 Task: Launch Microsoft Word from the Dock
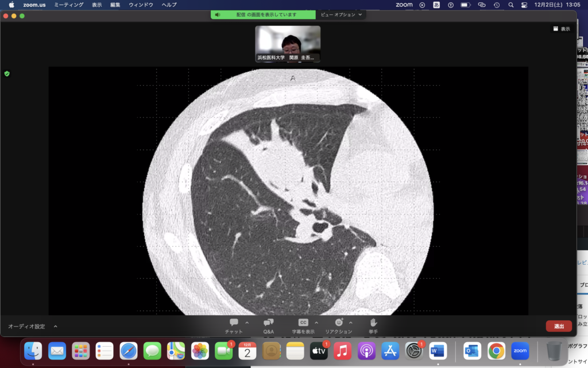[x=438, y=350]
